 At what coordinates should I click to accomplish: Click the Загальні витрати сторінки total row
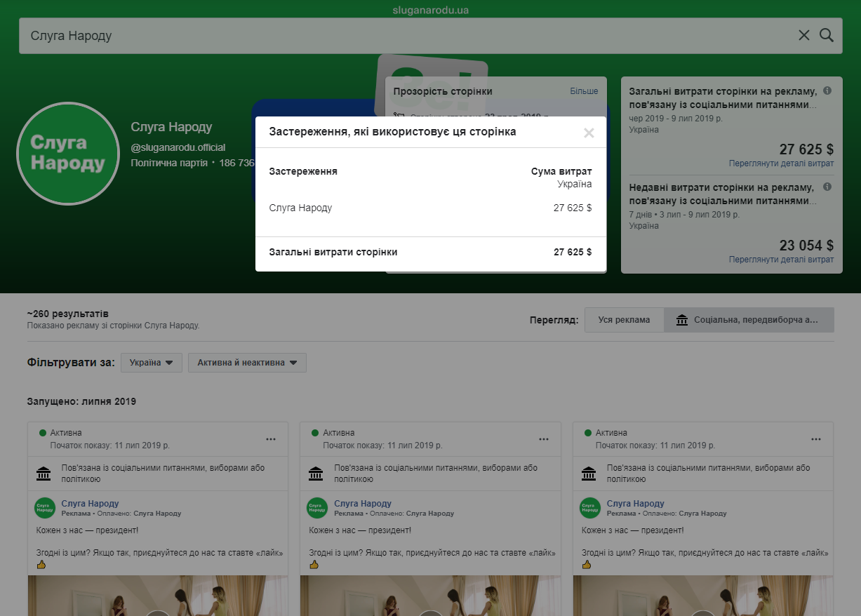tap(430, 252)
